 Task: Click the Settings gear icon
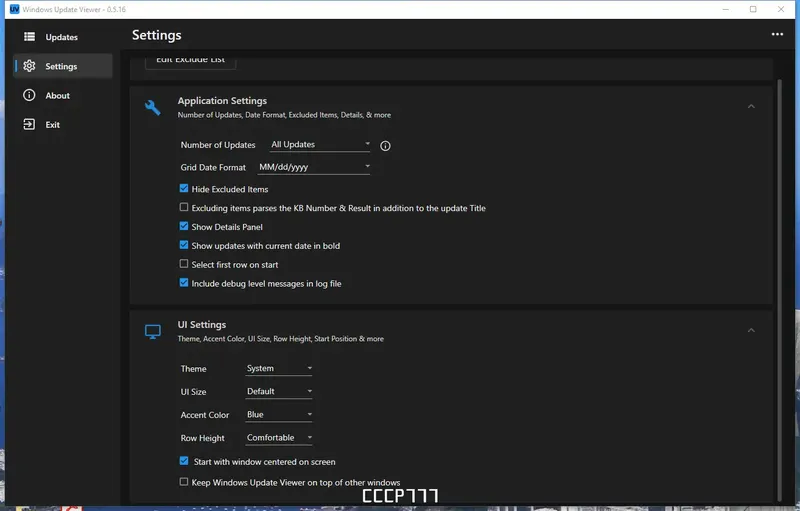pos(29,66)
